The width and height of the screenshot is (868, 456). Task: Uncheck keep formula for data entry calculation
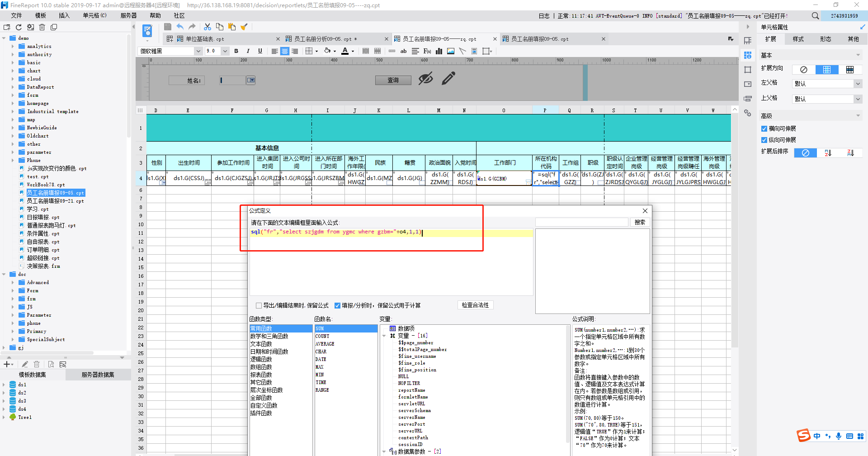pyautogui.click(x=337, y=306)
